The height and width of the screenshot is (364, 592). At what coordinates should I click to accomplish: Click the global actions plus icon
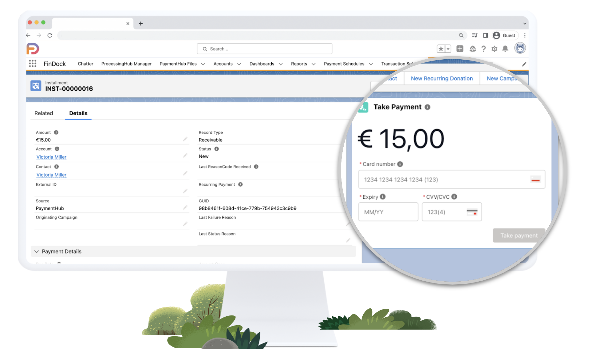click(x=460, y=49)
